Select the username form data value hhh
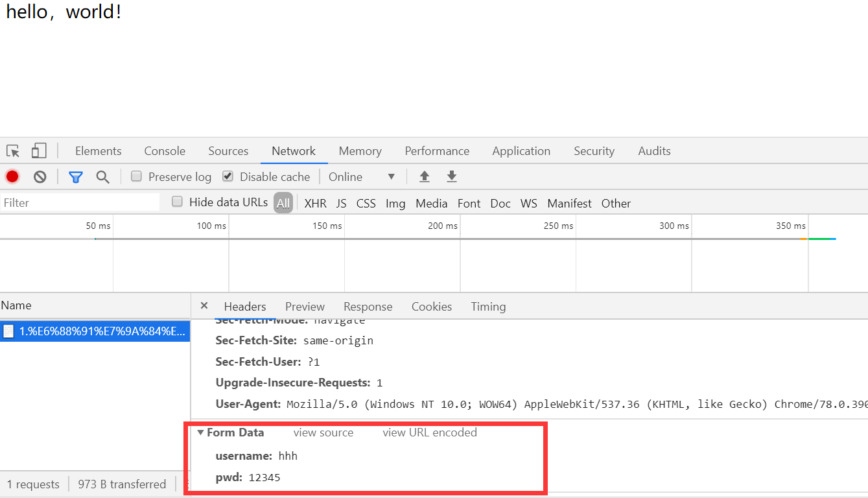868x498 pixels. pyautogui.click(x=288, y=456)
